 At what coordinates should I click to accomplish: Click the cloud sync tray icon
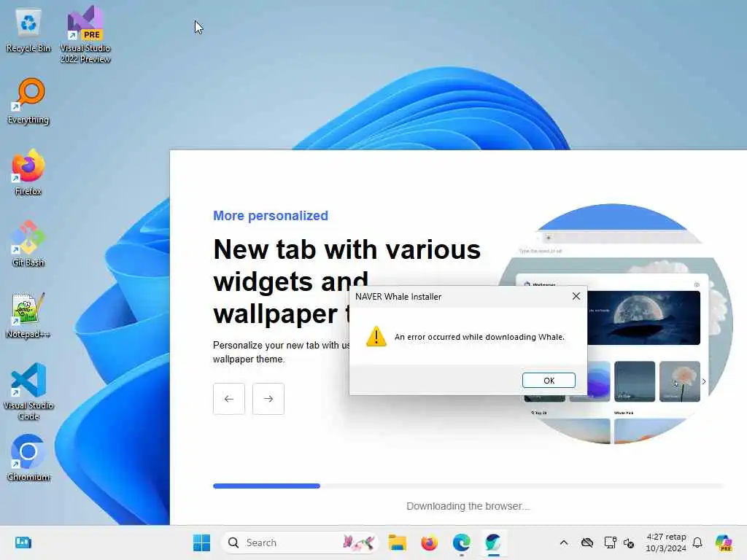pyautogui.click(x=587, y=542)
